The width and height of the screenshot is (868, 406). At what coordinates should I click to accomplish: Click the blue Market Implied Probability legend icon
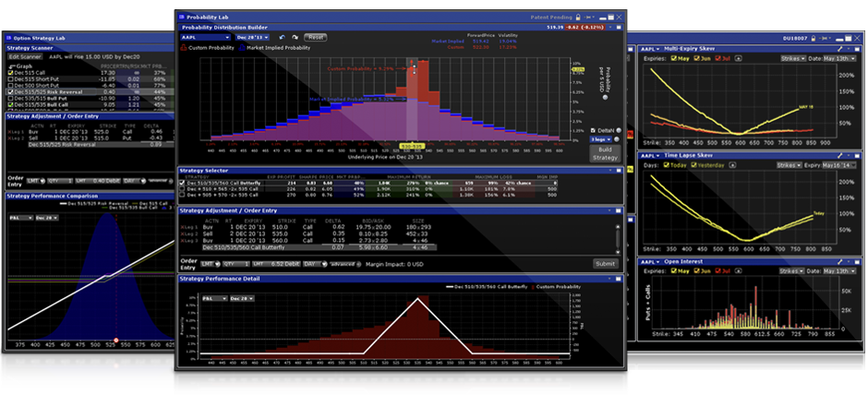tap(242, 48)
